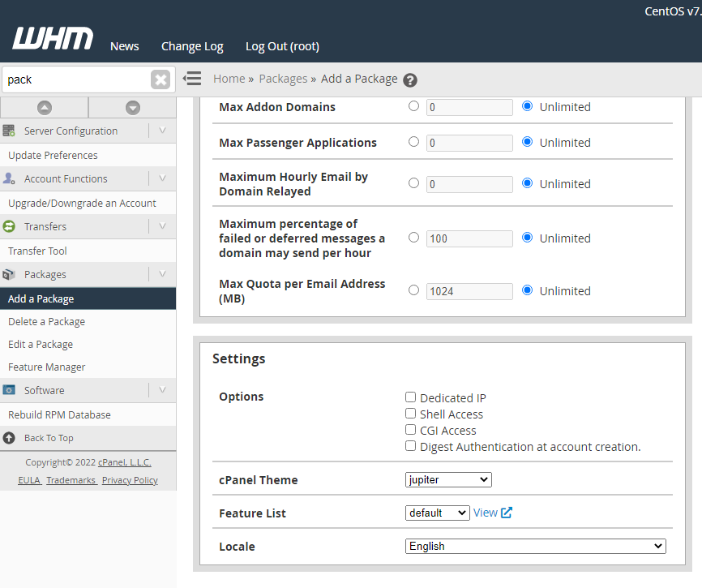Open the News menu item
The height and width of the screenshot is (588, 702).
click(125, 46)
